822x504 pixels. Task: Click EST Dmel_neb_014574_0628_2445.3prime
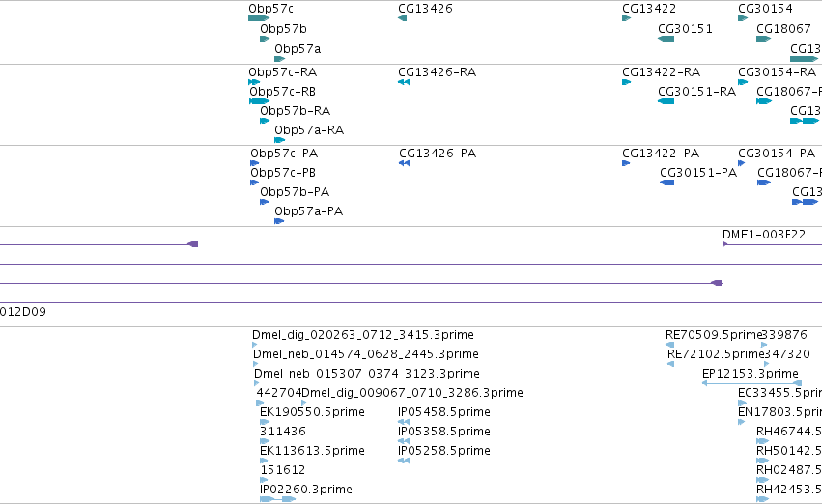[366, 354]
